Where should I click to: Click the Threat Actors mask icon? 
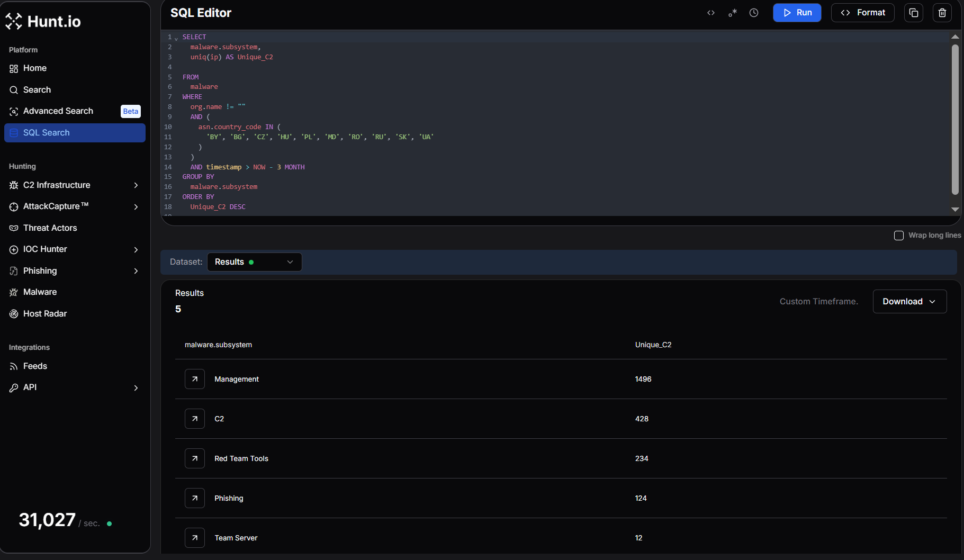point(14,228)
